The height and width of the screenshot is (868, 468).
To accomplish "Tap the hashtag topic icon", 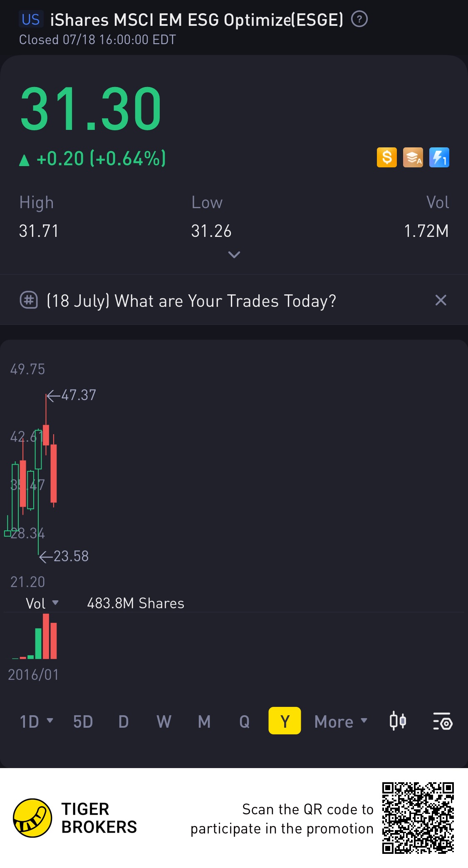I will click(29, 300).
